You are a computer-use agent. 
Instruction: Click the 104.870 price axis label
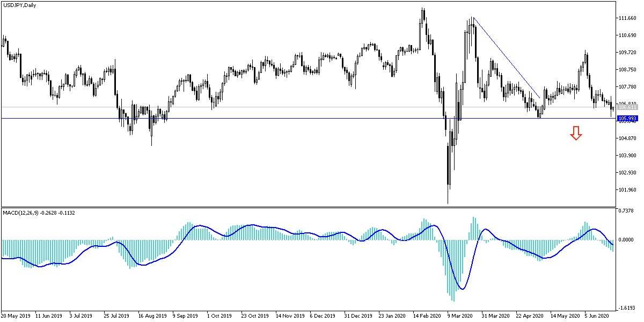tap(627, 138)
